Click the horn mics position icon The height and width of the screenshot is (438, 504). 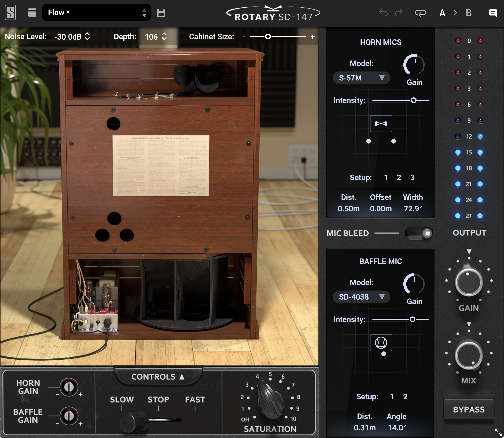[381, 123]
